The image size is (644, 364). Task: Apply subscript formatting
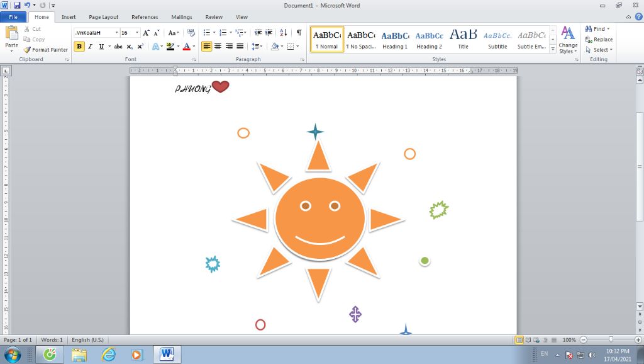click(130, 47)
